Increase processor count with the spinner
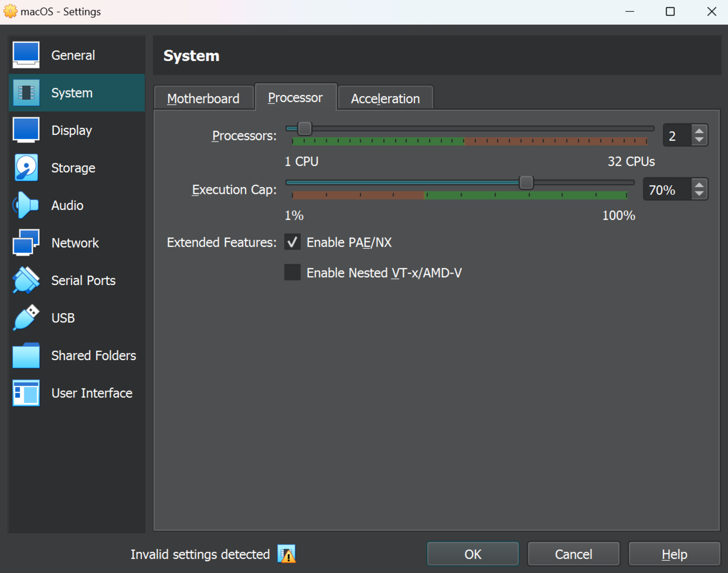Viewport: 728px width, 573px height. [699, 131]
